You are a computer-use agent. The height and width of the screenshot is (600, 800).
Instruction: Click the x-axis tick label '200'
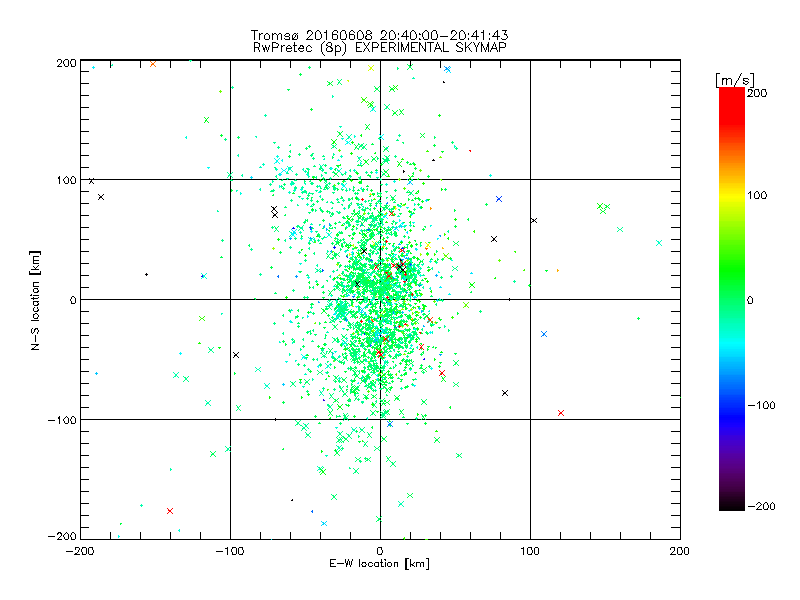pyautogui.click(x=680, y=551)
